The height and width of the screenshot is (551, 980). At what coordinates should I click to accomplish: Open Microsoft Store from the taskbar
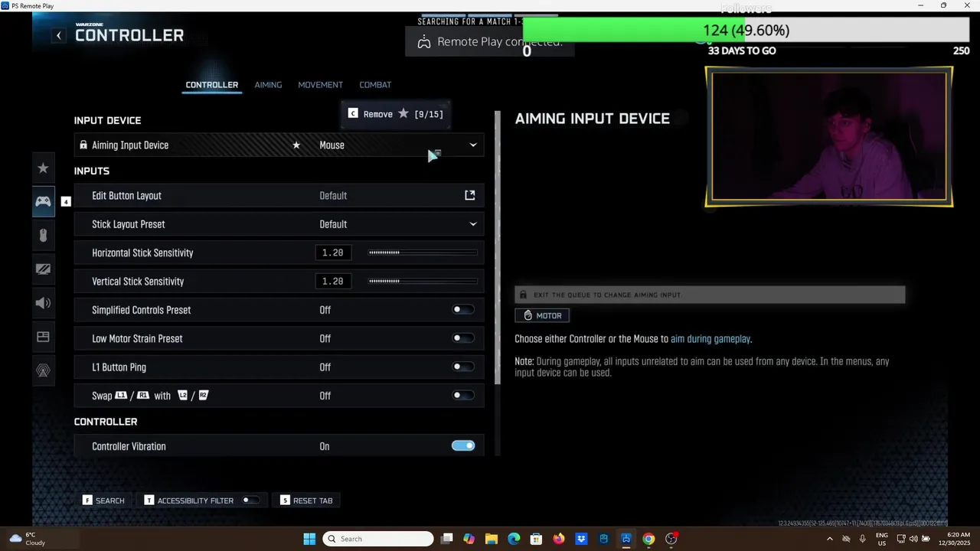click(536, 539)
